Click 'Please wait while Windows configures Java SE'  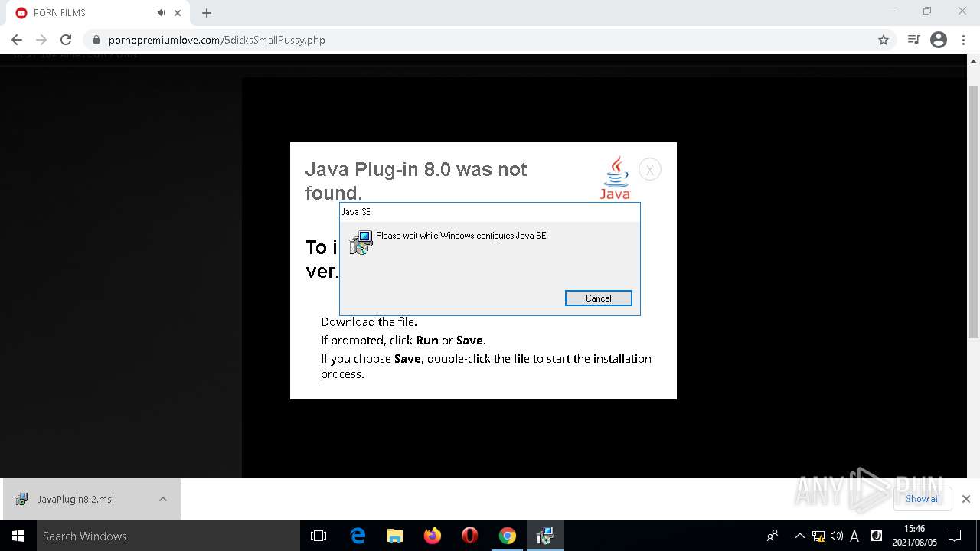pyautogui.click(x=461, y=236)
